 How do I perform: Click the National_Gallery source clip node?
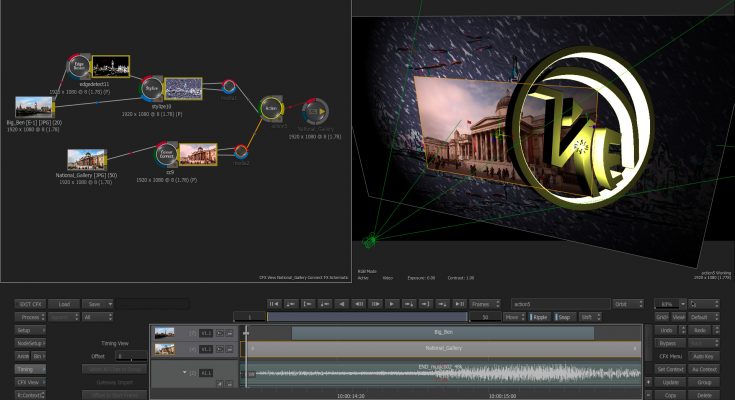[86, 160]
